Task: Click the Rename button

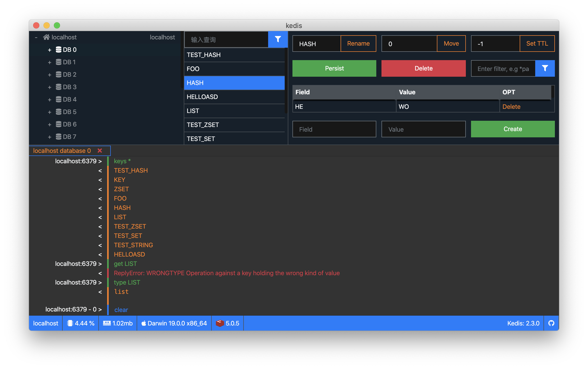Action: (x=358, y=44)
